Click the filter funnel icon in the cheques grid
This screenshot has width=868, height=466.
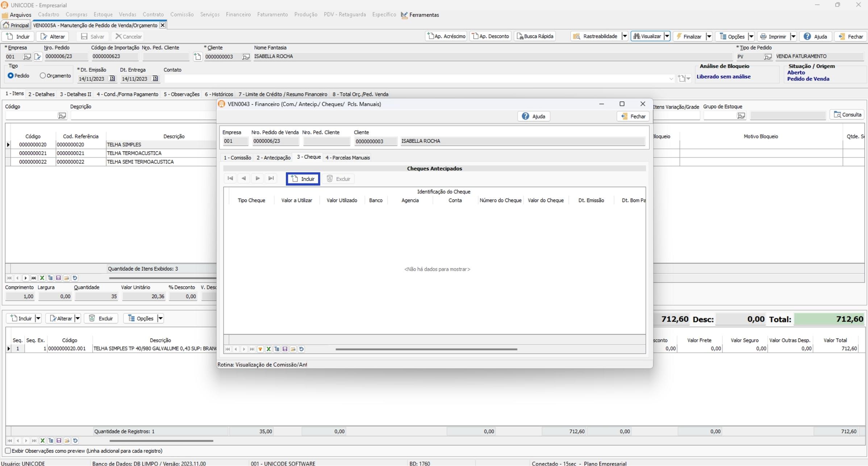click(x=260, y=349)
